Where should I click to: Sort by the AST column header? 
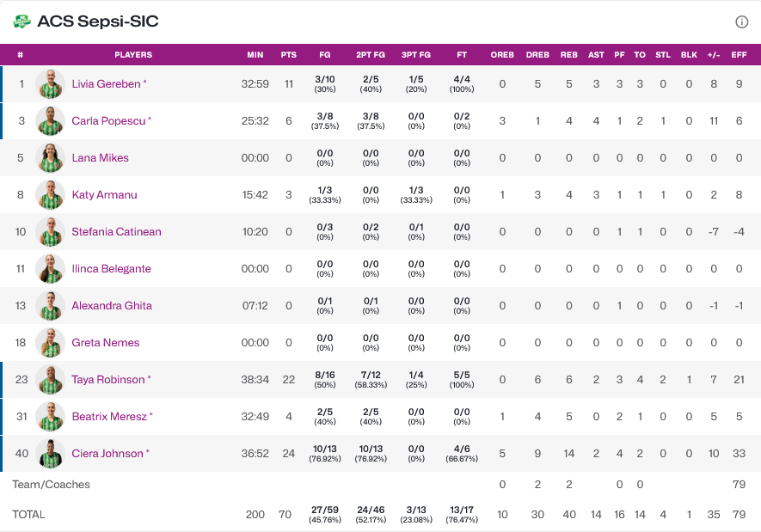596,55
